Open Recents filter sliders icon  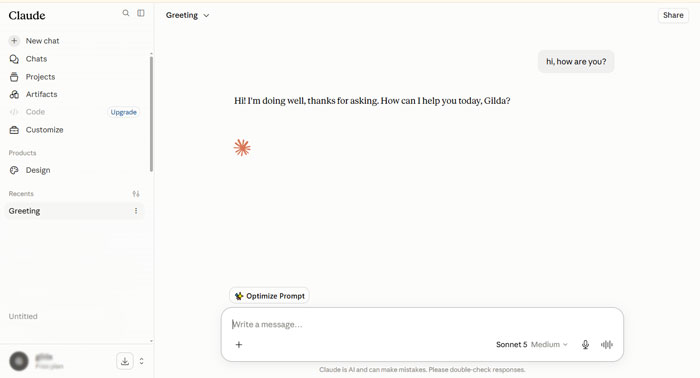(136, 194)
